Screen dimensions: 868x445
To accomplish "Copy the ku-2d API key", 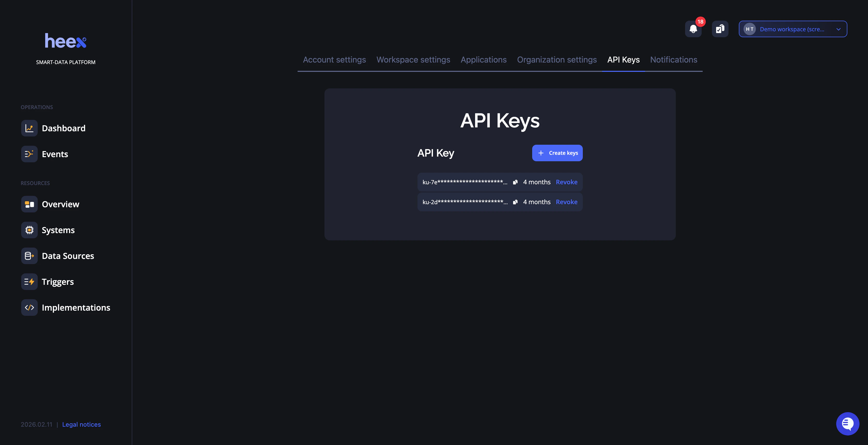I will click(515, 202).
